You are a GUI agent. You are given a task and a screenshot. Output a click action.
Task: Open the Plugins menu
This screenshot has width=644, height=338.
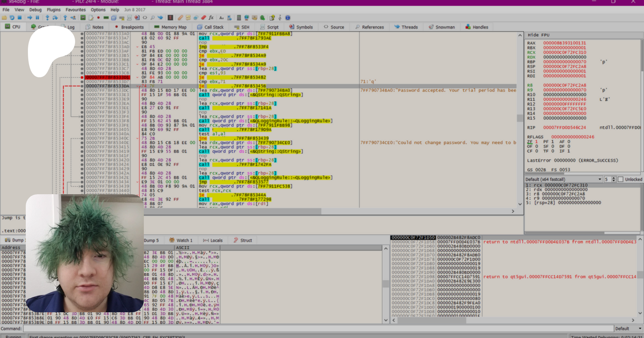click(x=53, y=10)
